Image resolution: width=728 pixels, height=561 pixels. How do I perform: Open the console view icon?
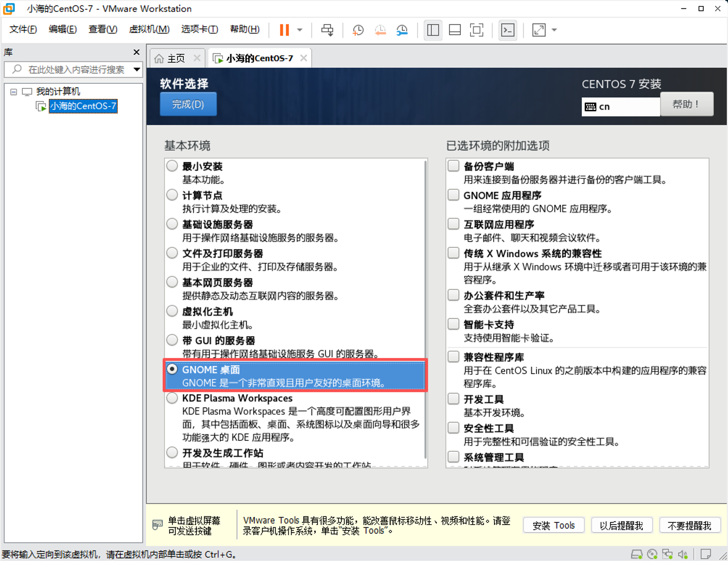point(508,30)
